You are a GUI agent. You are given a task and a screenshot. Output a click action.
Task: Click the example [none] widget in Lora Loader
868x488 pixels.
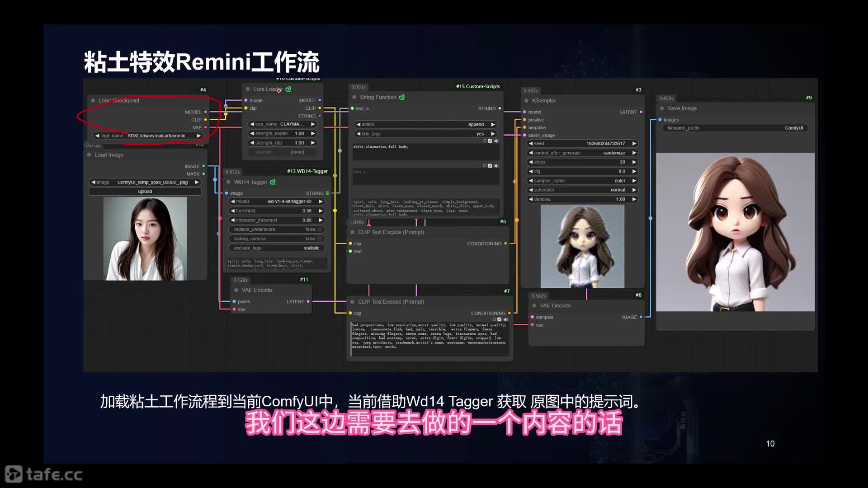pos(282,152)
